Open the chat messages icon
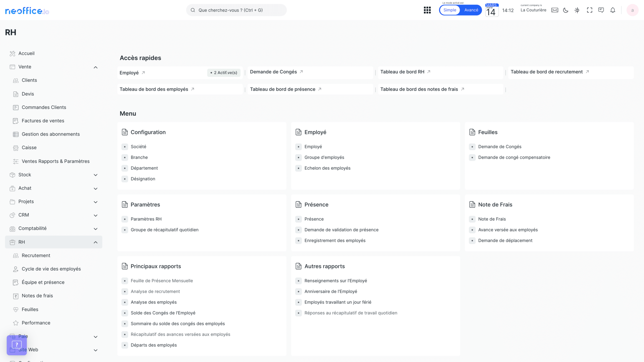 point(601,10)
